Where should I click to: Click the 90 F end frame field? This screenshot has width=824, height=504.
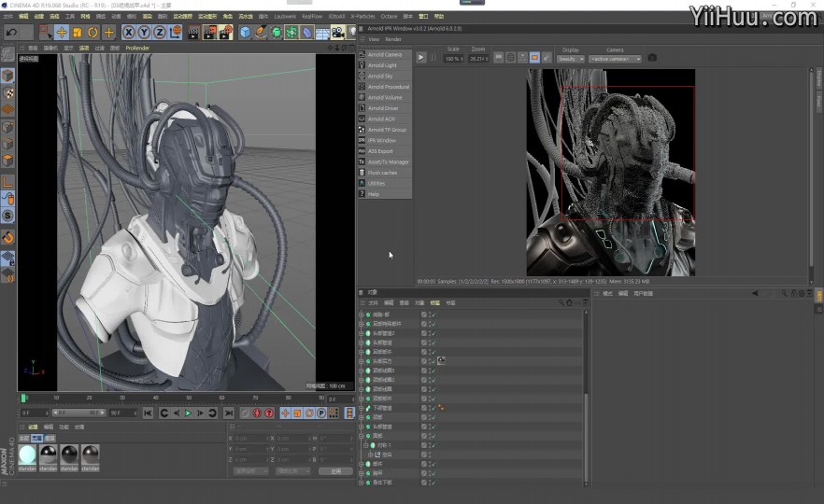point(123,413)
